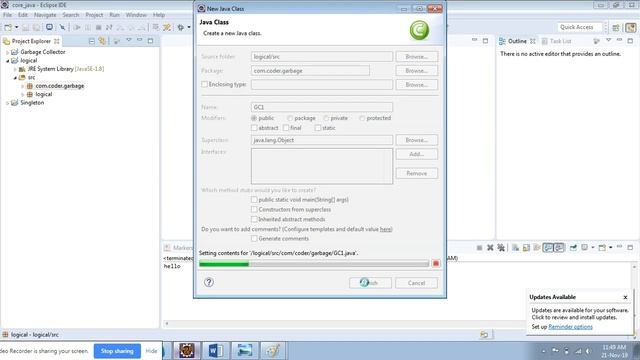The height and width of the screenshot is (360, 640).
Task: Click Remove All Terminated Launches in Console toolbar
Action: 501,247
